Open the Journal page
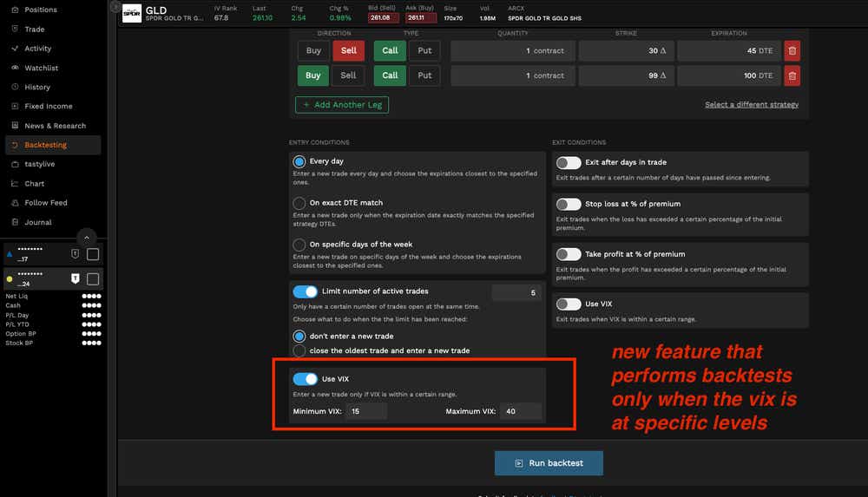The width and height of the screenshot is (868, 497). pyautogui.click(x=37, y=223)
